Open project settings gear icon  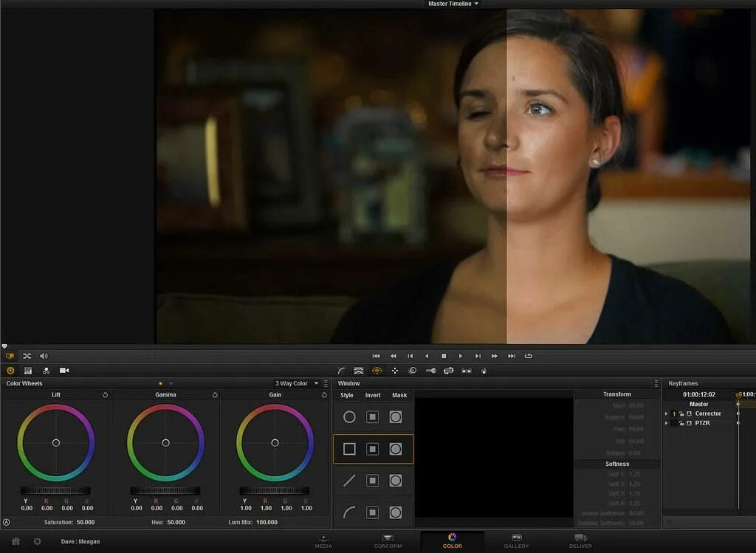coord(38,541)
